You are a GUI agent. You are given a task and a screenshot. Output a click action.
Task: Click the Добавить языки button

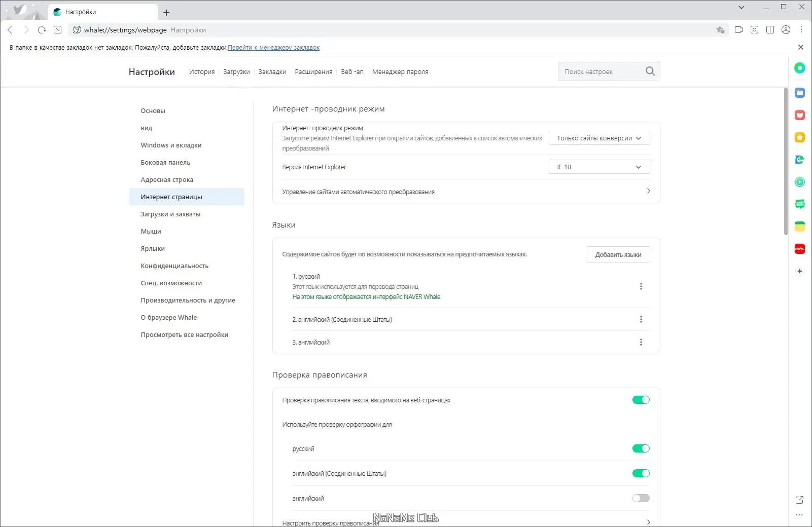pos(618,254)
